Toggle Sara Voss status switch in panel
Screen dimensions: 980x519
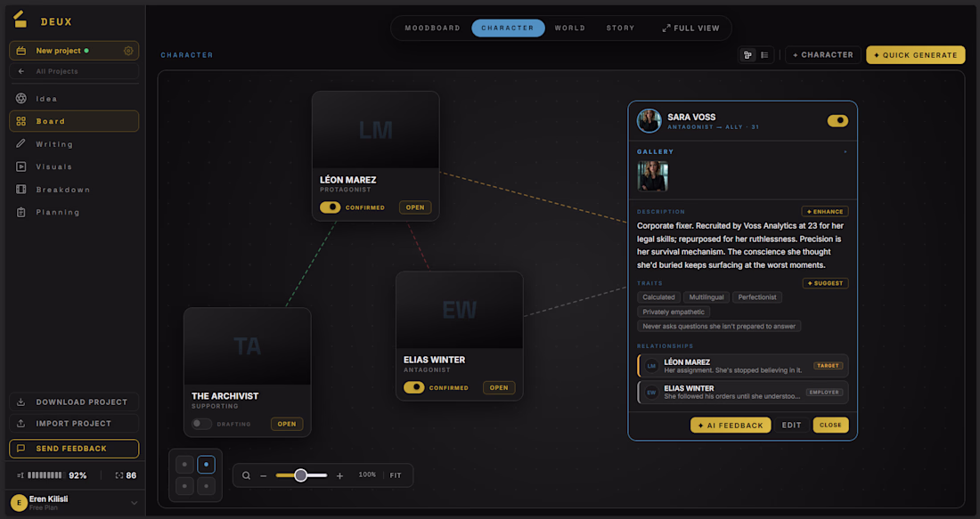[837, 120]
